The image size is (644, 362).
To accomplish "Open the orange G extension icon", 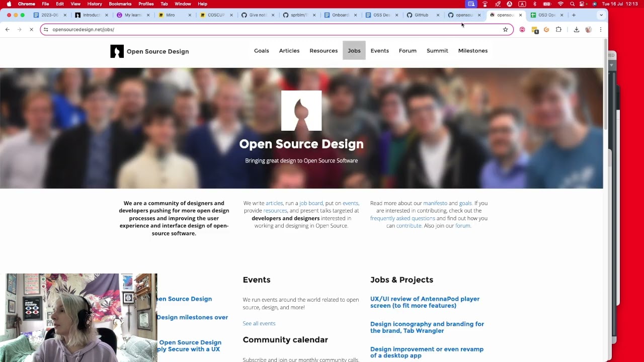I will [x=546, y=30].
